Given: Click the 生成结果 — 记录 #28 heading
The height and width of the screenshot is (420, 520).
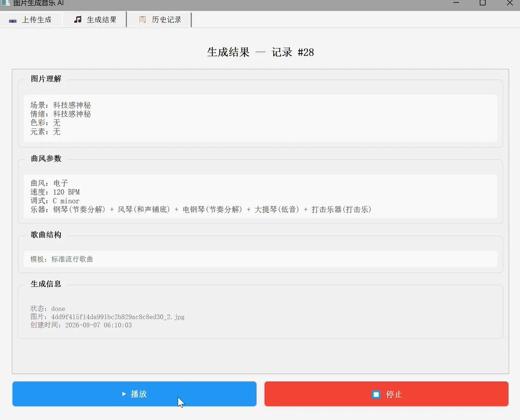Looking at the screenshot, I should point(260,52).
